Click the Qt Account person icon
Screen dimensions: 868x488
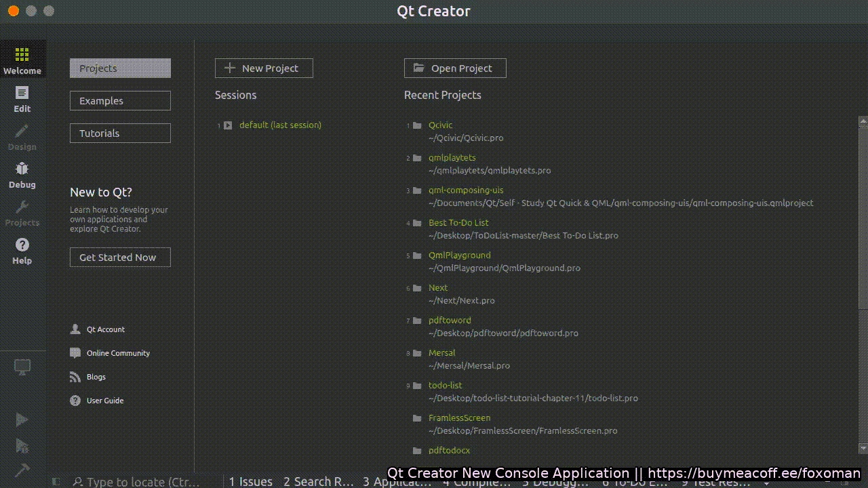tap(75, 329)
